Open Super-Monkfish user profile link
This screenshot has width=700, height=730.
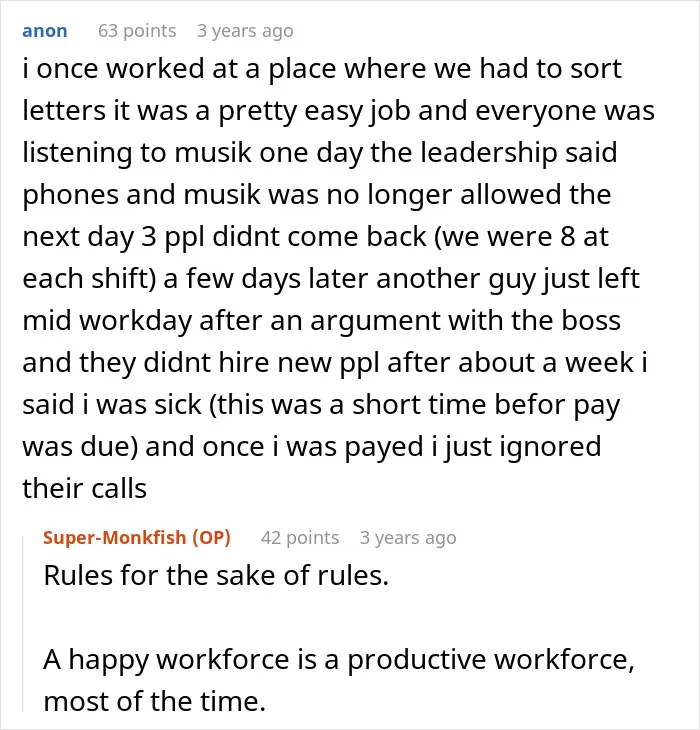pos(114,538)
